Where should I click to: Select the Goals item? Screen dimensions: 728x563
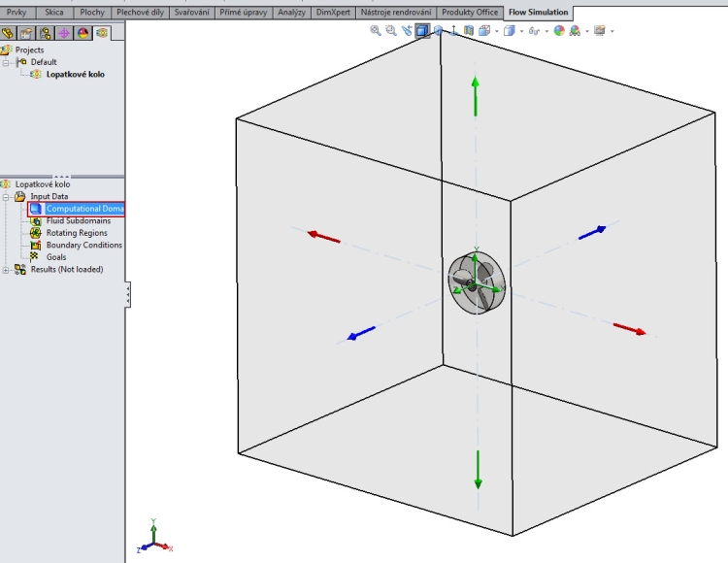[56, 257]
